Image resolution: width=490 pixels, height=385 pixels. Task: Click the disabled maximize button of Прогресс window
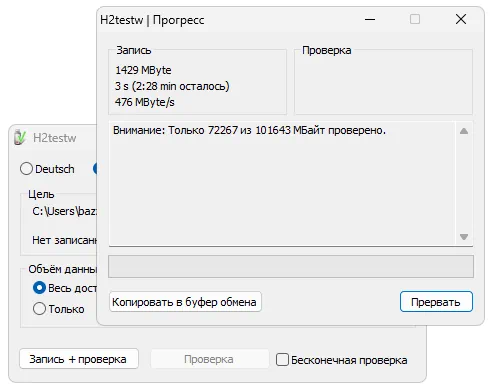point(415,19)
